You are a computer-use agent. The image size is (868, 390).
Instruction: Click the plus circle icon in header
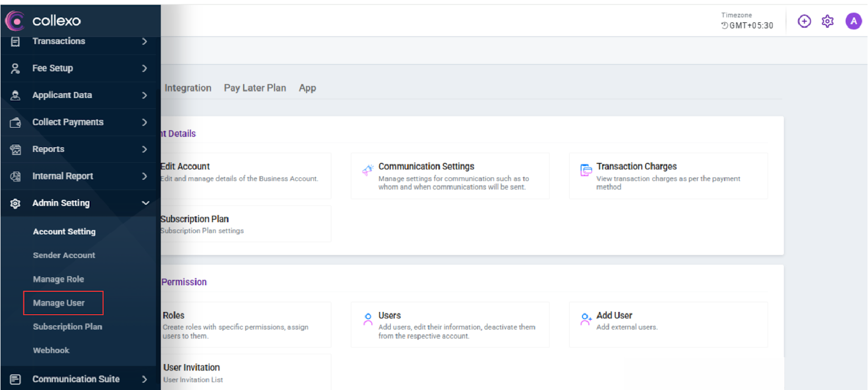[804, 21]
